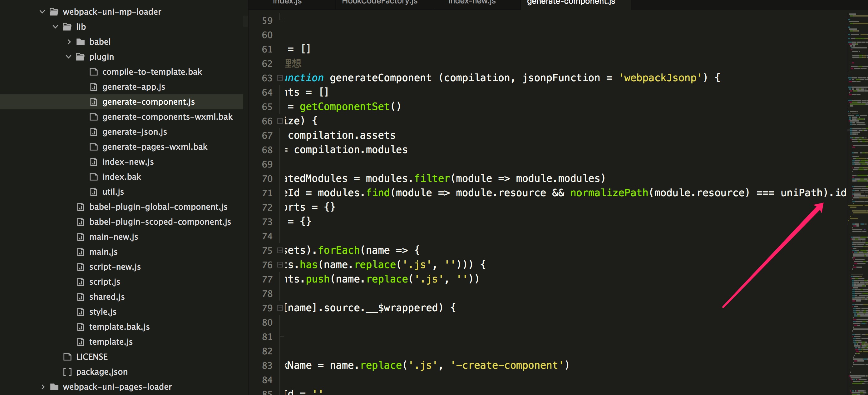Click line number 71 in the gutter

click(x=267, y=193)
